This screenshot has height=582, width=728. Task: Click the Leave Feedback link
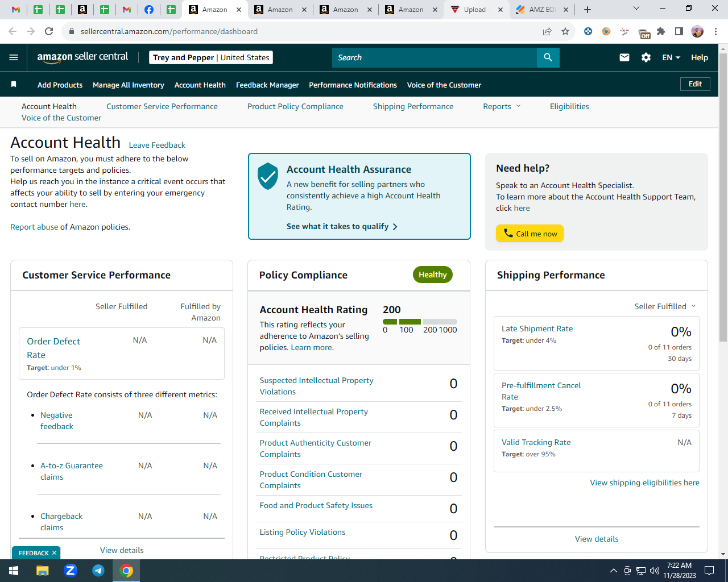click(x=157, y=145)
